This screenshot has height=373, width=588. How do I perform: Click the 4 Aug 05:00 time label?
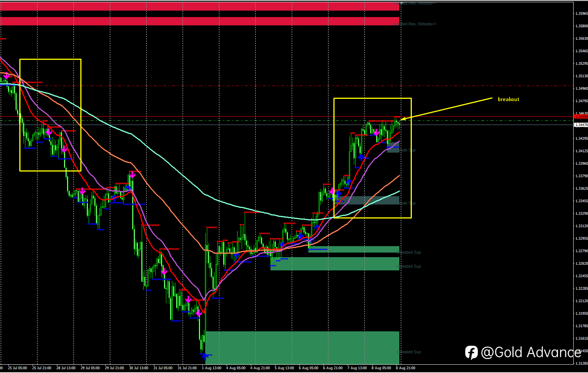tap(236, 368)
